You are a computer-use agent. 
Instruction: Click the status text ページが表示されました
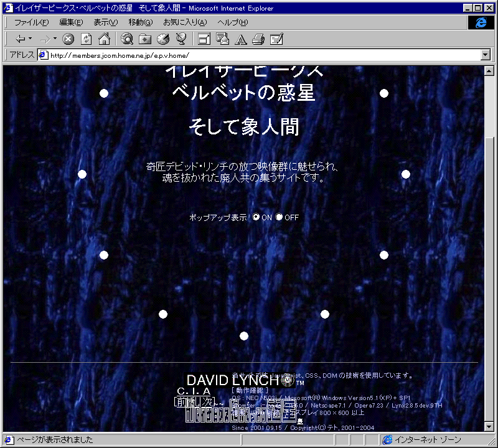click(55, 440)
